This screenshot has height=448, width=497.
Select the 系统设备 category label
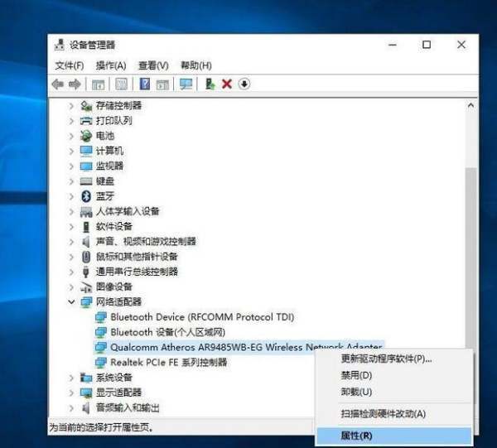point(114,378)
